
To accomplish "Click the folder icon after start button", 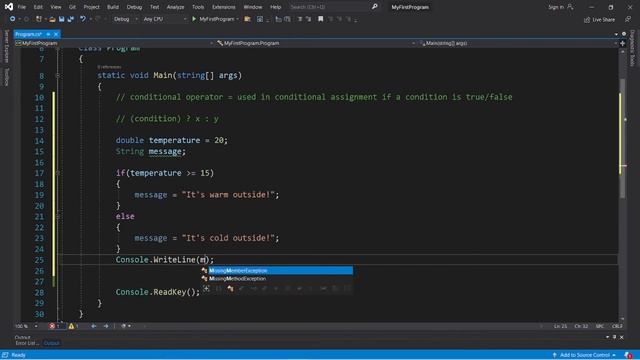I will coord(247,19).
